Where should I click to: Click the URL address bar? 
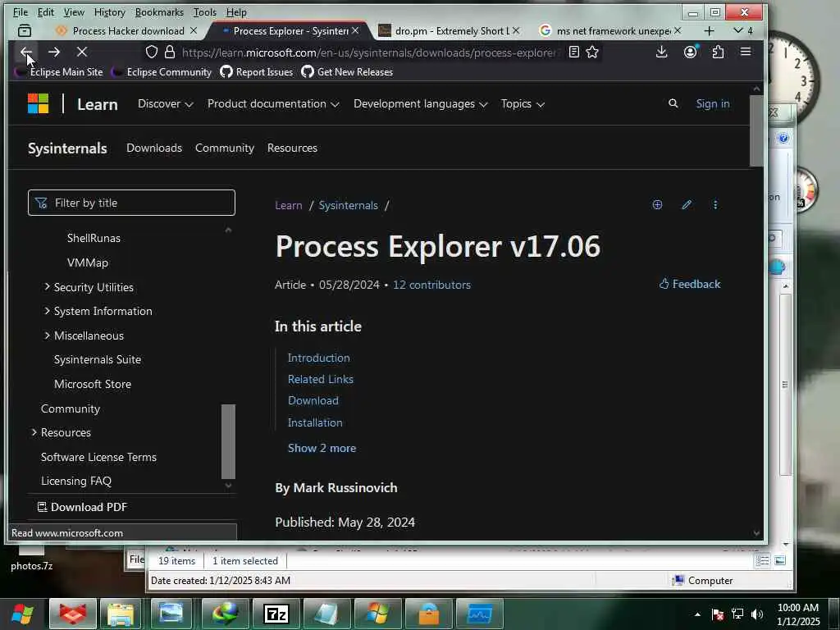tap(368, 52)
